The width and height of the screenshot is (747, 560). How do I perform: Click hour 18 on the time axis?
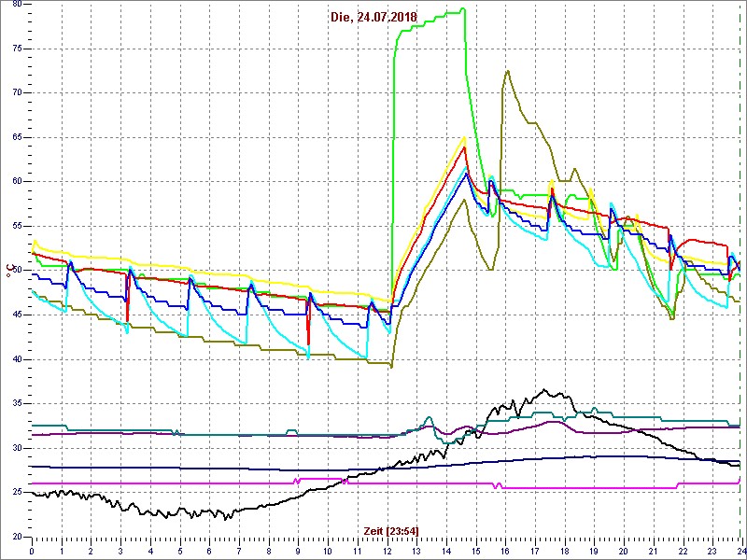(x=565, y=552)
